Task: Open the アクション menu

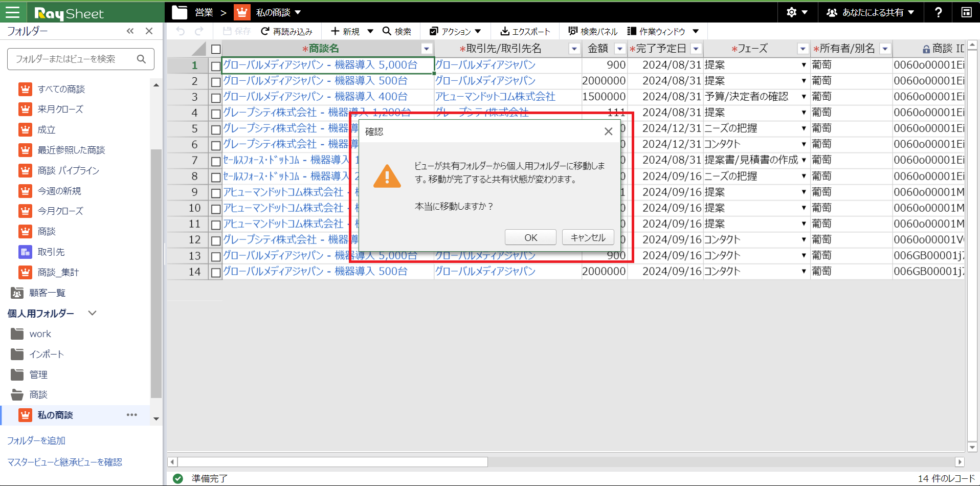Action: click(455, 31)
